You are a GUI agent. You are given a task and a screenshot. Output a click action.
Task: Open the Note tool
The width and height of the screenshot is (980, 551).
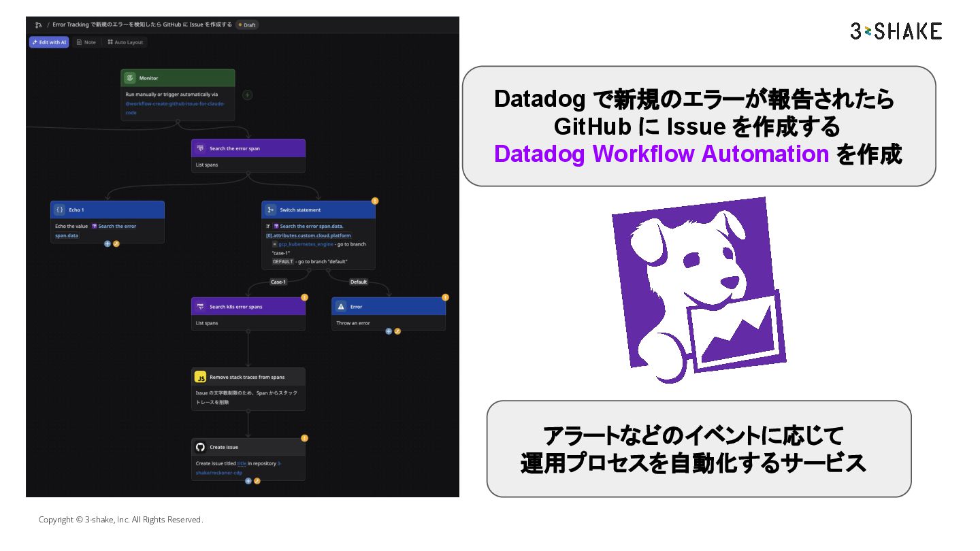(x=86, y=42)
